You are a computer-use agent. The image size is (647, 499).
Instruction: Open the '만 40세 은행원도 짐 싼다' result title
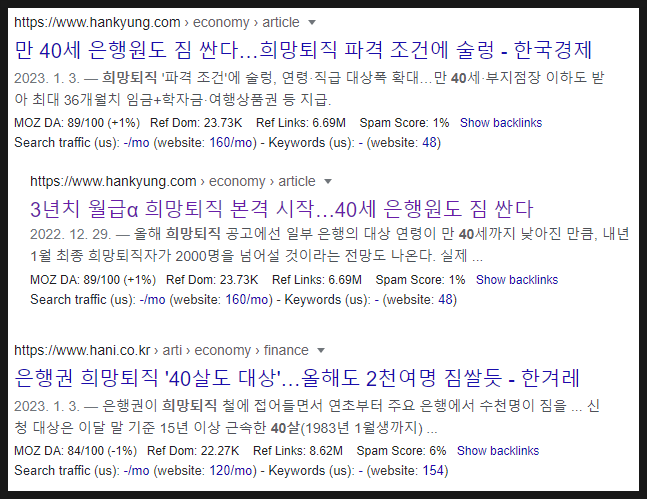click(303, 50)
